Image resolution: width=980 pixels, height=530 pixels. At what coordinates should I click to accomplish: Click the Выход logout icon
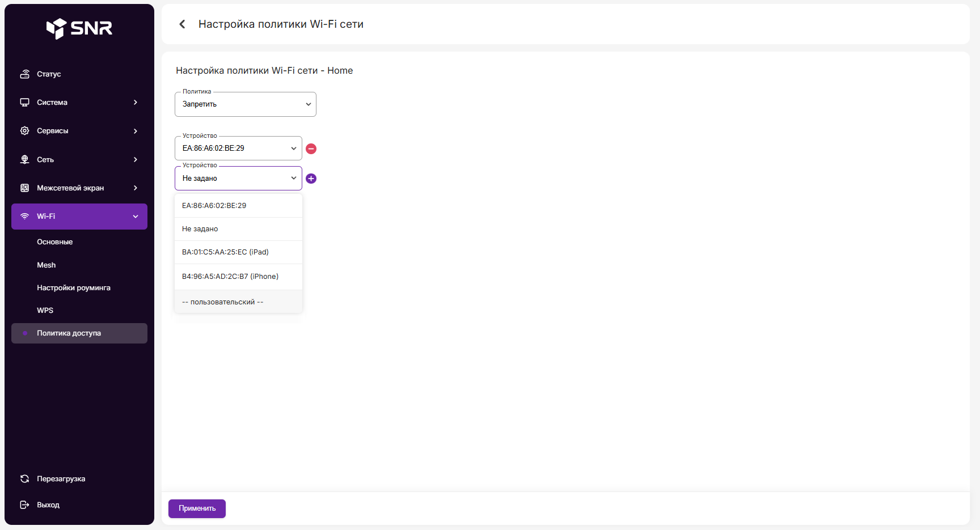tap(25, 505)
